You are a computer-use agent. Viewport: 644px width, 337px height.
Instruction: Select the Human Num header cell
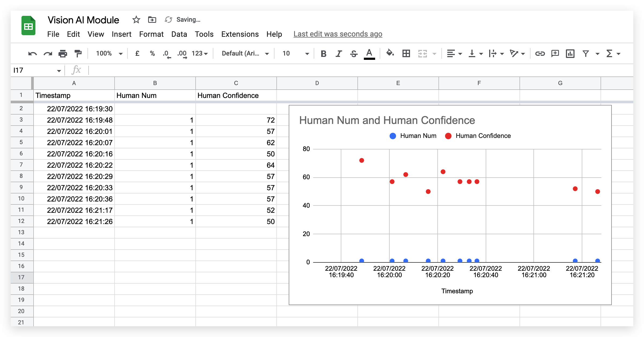[x=155, y=96]
